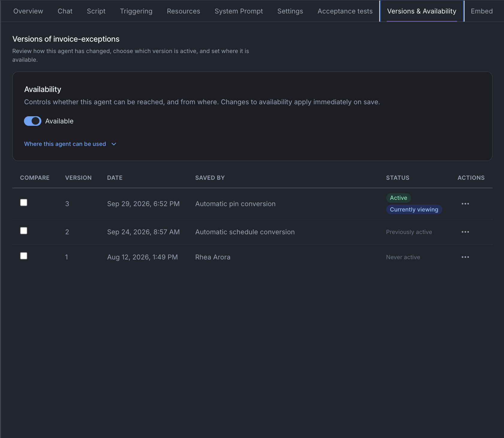
Task: Open actions menu for version 1
Action: click(x=465, y=257)
